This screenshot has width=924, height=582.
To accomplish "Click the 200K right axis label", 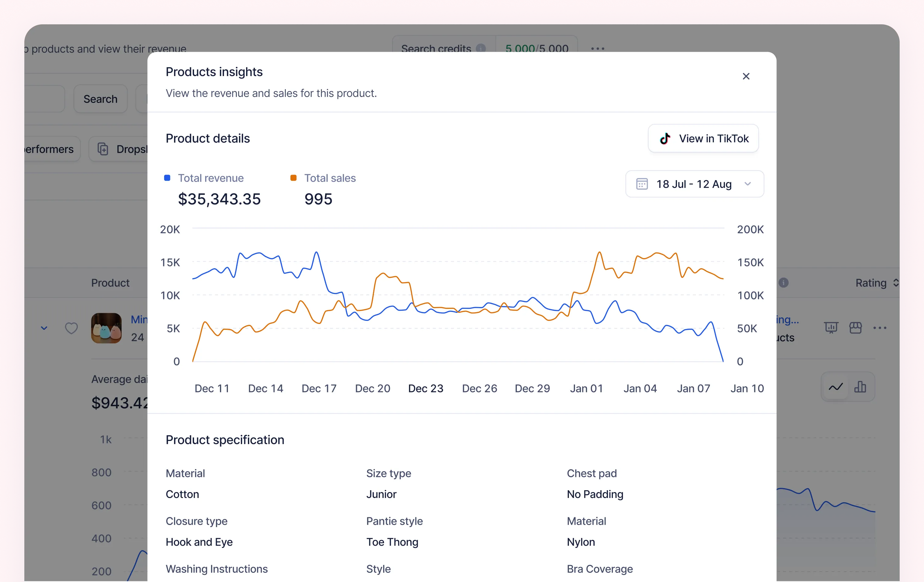I will (750, 229).
